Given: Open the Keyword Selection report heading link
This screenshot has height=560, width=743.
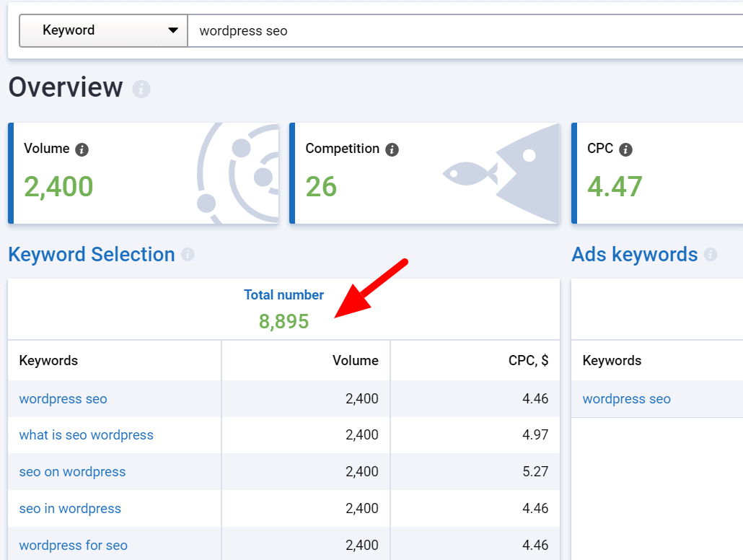Looking at the screenshot, I should (92, 255).
